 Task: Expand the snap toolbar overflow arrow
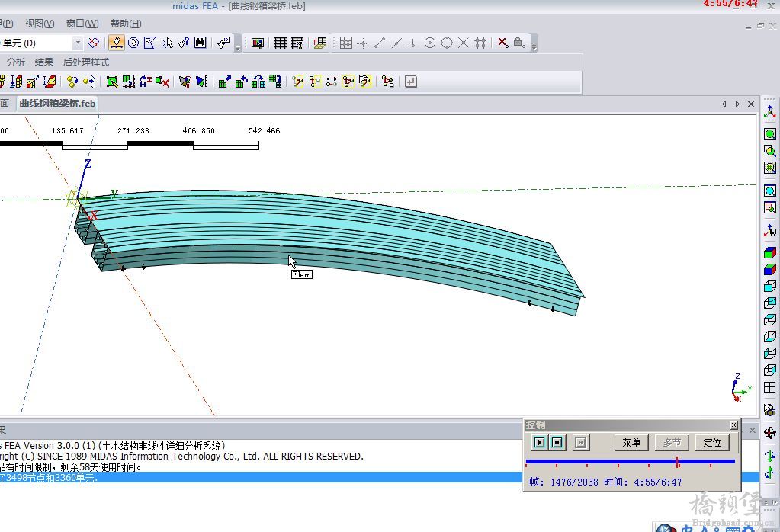pyautogui.click(x=534, y=48)
